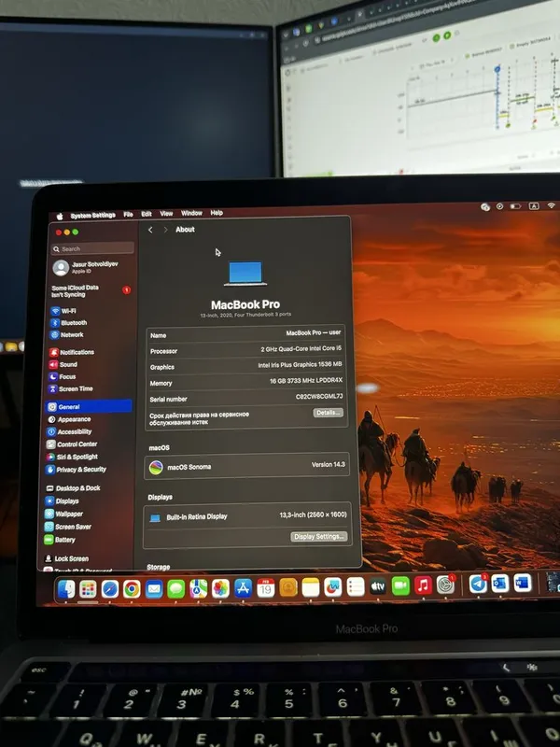Open Finder from the Dock
This screenshot has width=560, height=747.
click(66, 589)
